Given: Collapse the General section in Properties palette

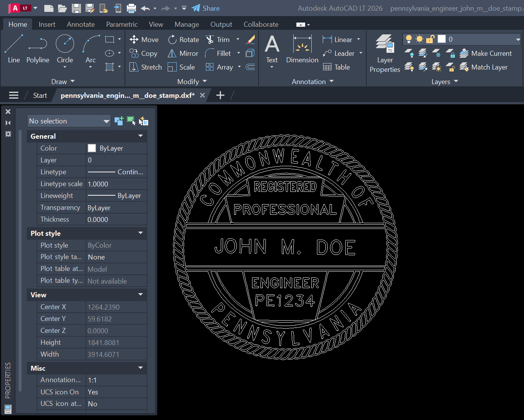Looking at the screenshot, I should [x=140, y=136].
